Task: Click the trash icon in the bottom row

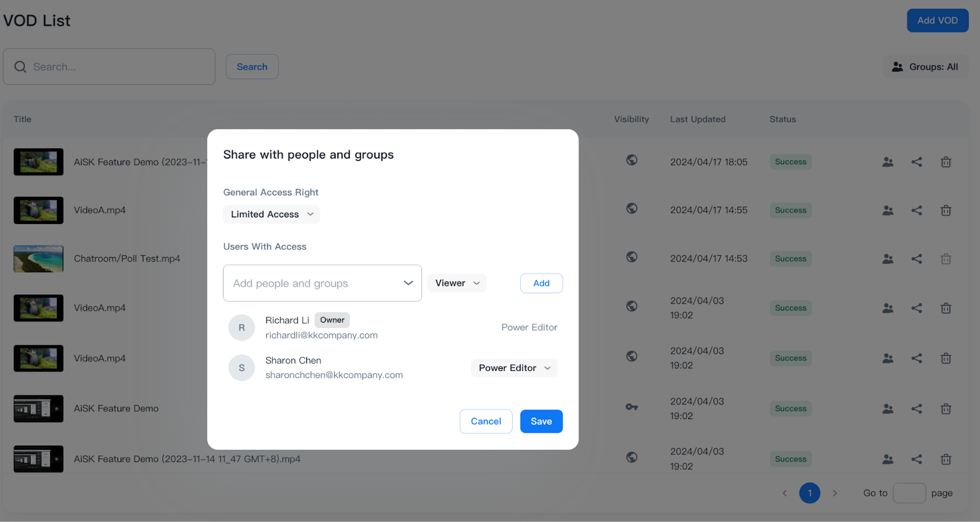Action: 946,459
